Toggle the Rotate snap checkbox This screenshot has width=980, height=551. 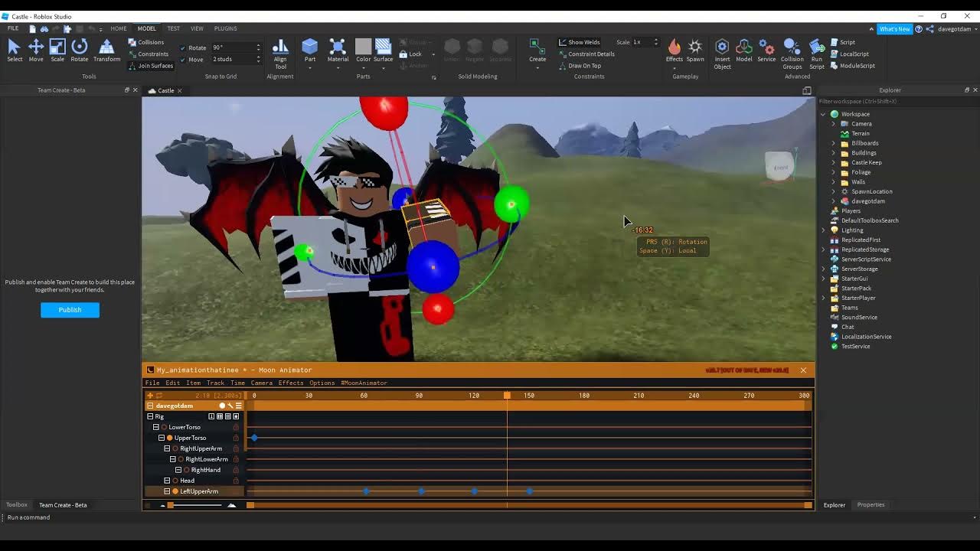[x=183, y=47]
